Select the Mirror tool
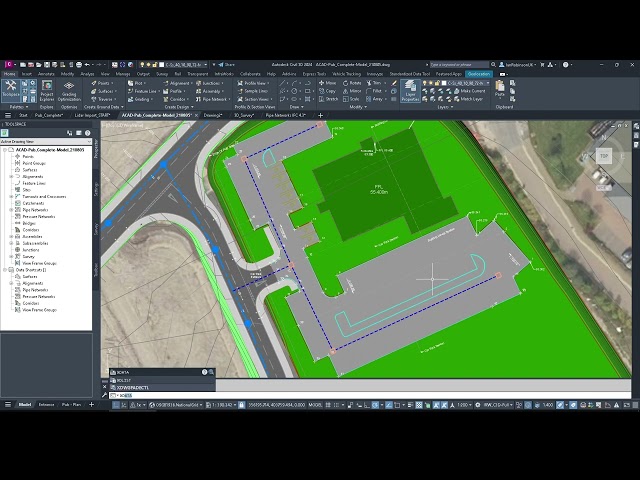640x480 pixels. tap(352, 91)
